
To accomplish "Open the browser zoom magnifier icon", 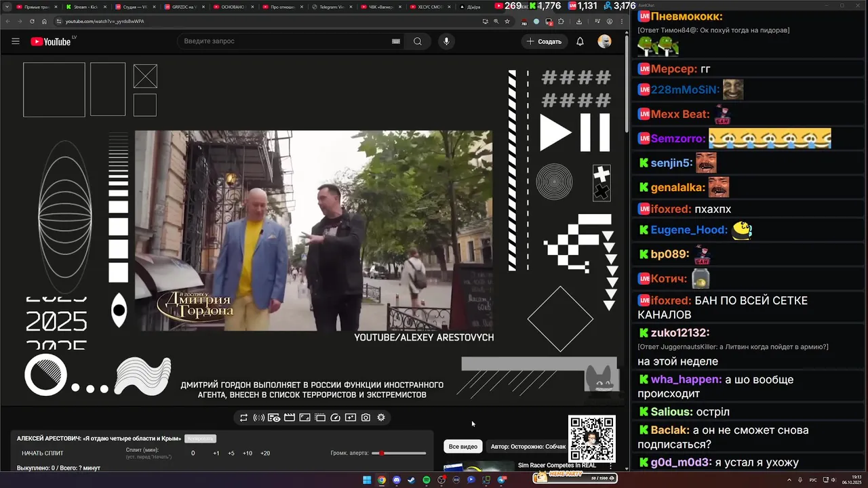I will click(496, 21).
